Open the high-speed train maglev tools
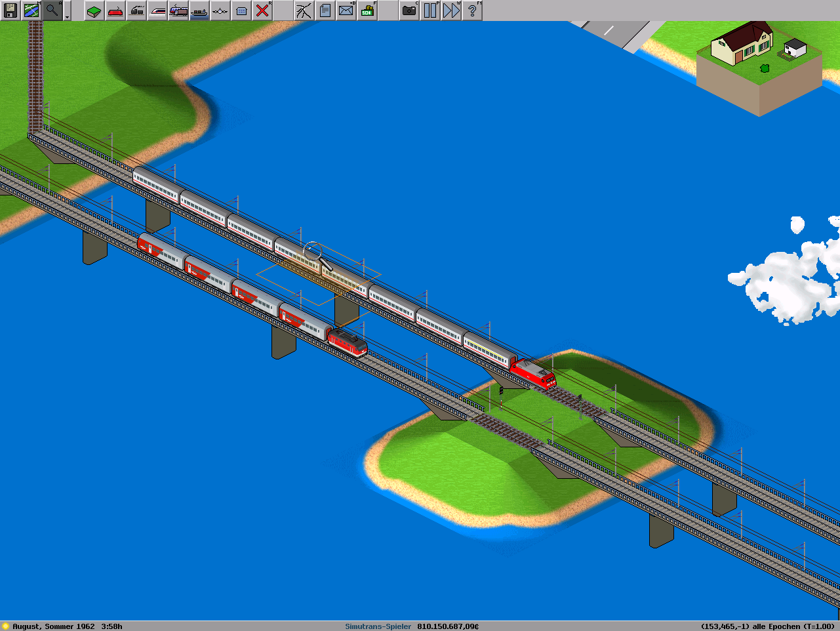840x631 pixels. pos(157,10)
